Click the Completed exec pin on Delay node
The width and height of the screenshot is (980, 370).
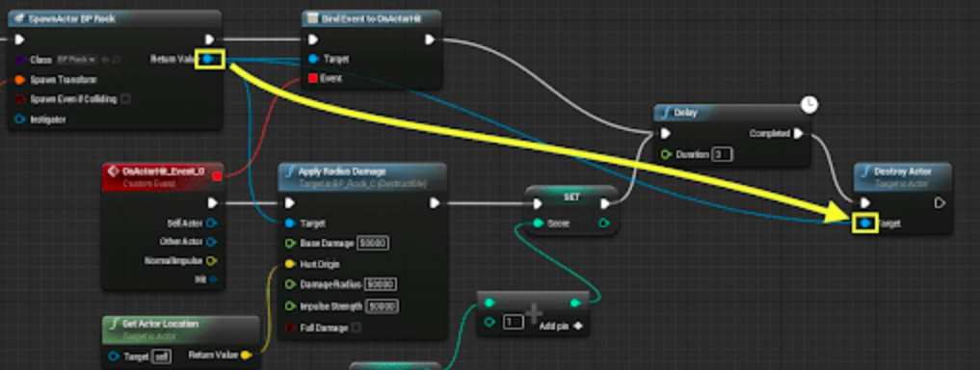point(798,133)
